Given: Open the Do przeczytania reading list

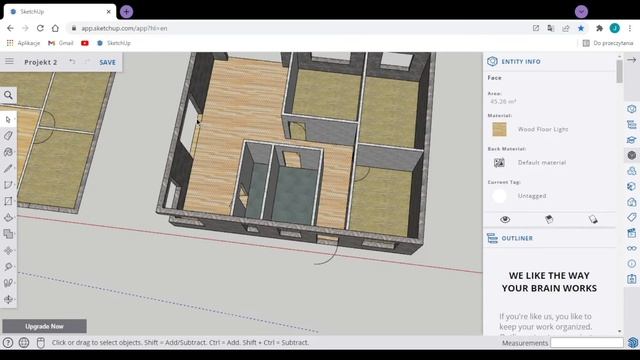Looking at the screenshot, I should (608, 43).
